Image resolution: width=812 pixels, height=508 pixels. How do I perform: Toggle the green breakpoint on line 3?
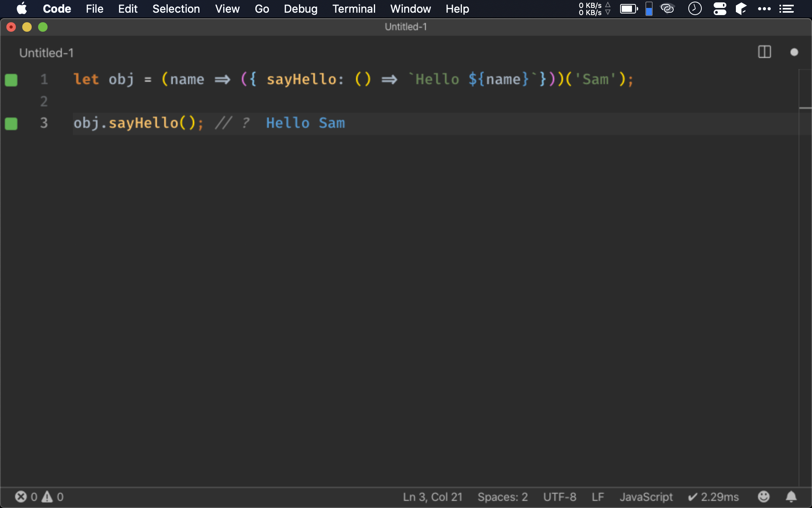[11, 123]
